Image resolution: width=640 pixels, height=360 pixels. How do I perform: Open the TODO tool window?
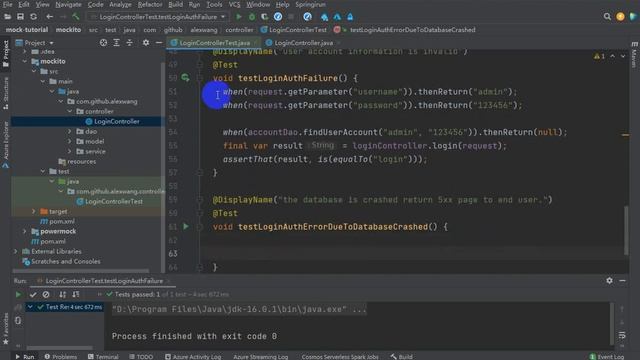pos(141,356)
